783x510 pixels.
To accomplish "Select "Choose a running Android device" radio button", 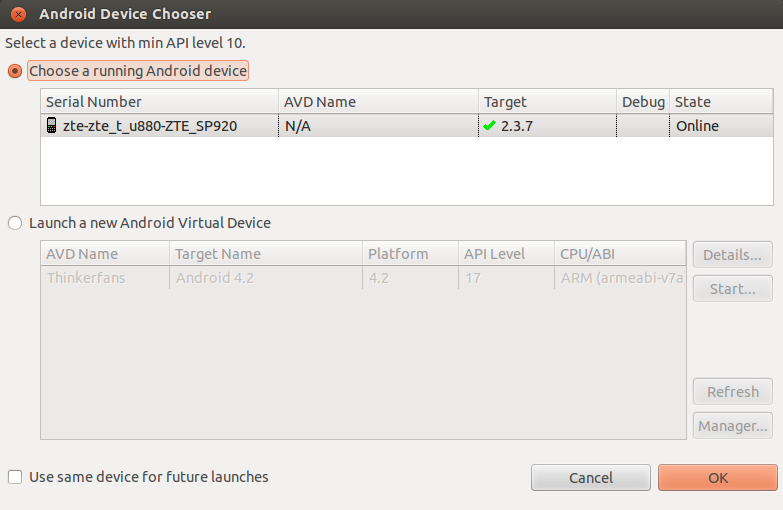I will [x=15, y=71].
